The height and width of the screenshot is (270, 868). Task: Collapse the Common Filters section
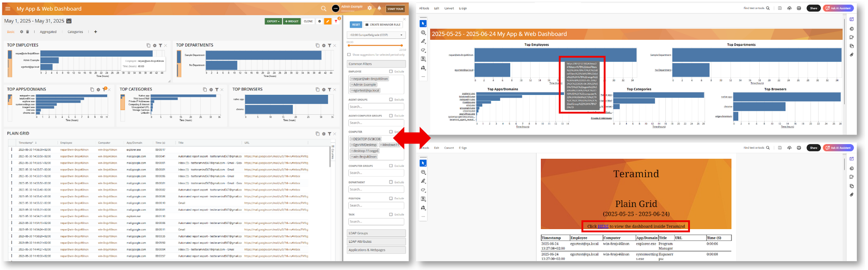tap(376, 64)
